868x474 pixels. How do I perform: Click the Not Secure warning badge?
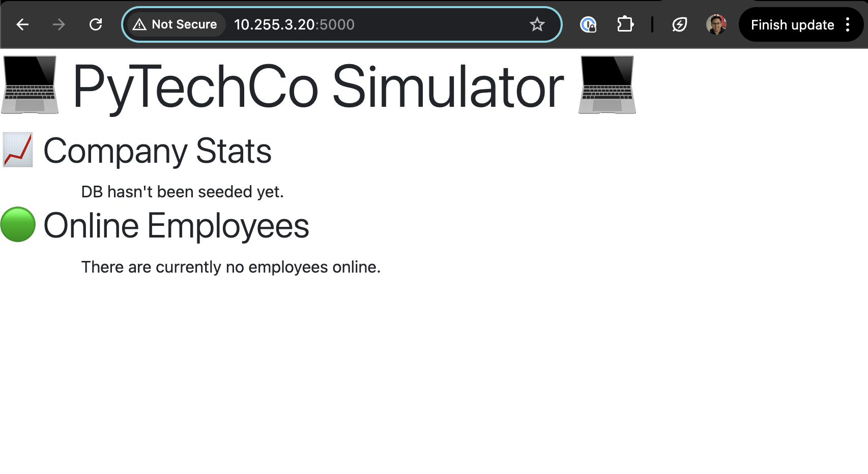click(176, 24)
